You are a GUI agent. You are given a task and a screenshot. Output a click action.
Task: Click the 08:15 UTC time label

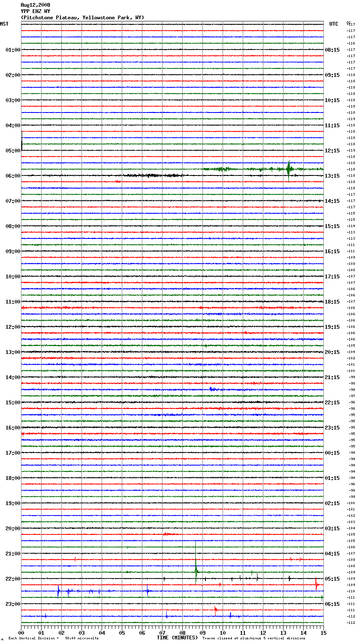pyautogui.click(x=332, y=50)
